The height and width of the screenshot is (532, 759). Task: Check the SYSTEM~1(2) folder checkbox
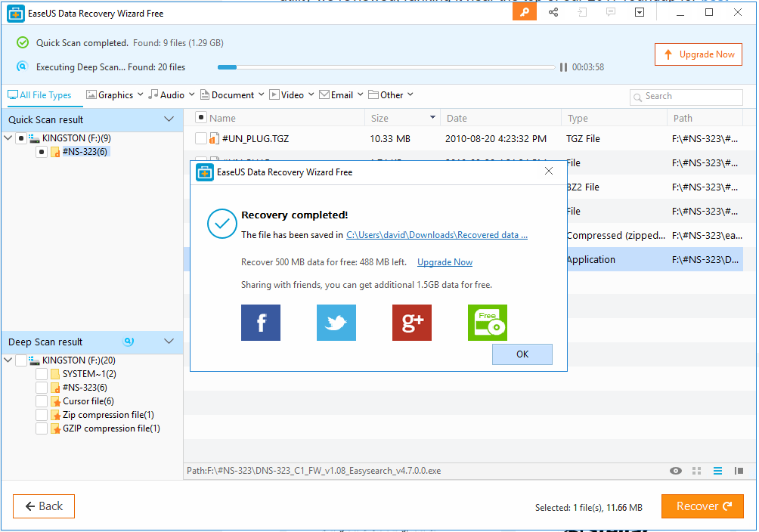[42, 374]
